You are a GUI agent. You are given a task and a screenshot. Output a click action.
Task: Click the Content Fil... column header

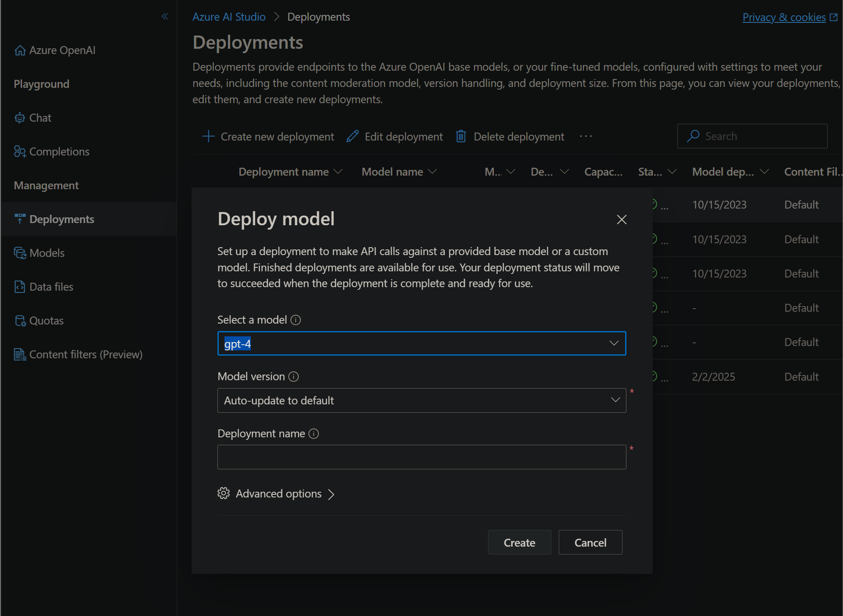(813, 172)
